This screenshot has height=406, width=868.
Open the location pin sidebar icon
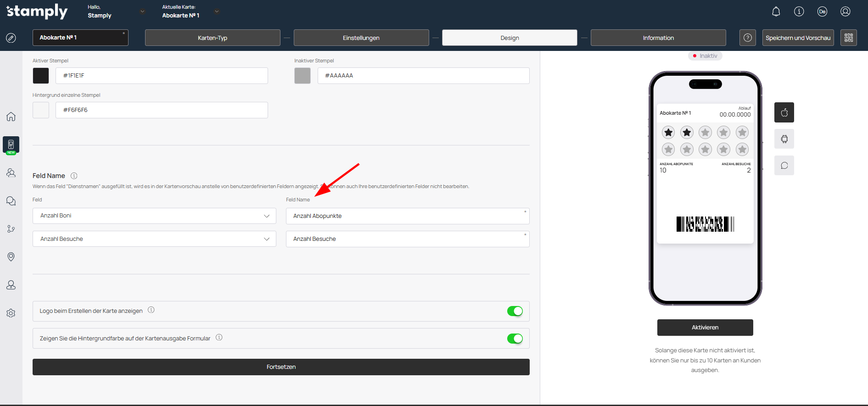pyautogui.click(x=11, y=257)
